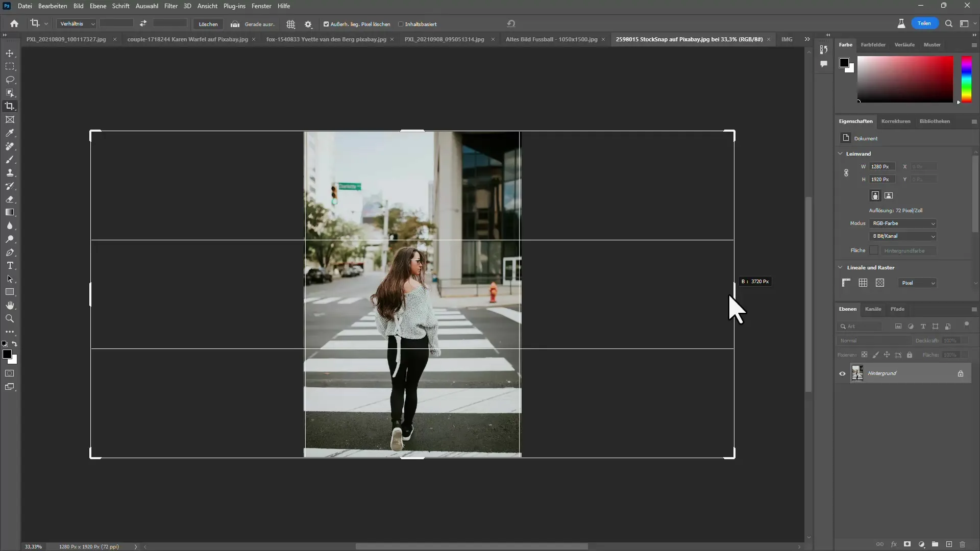The width and height of the screenshot is (980, 551).
Task: Toggle link between width and height
Action: (x=846, y=173)
